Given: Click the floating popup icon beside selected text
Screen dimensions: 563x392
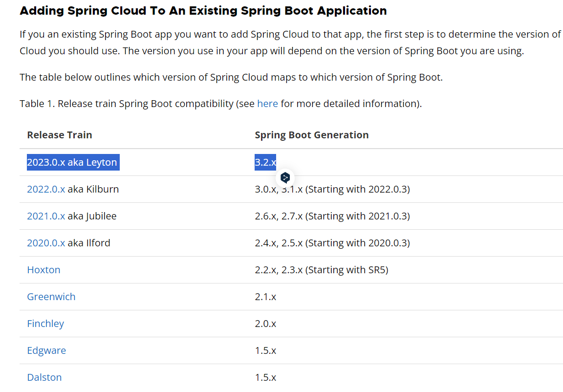Looking at the screenshot, I should click(285, 177).
